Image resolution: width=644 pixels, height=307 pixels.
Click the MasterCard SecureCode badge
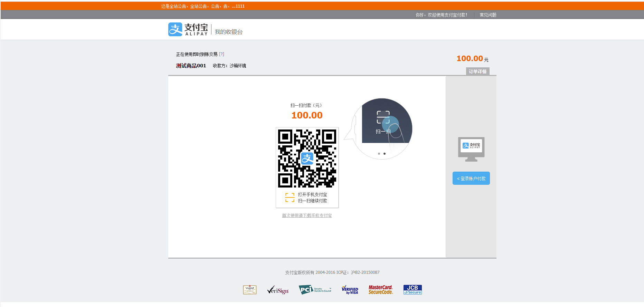click(381, 290)
